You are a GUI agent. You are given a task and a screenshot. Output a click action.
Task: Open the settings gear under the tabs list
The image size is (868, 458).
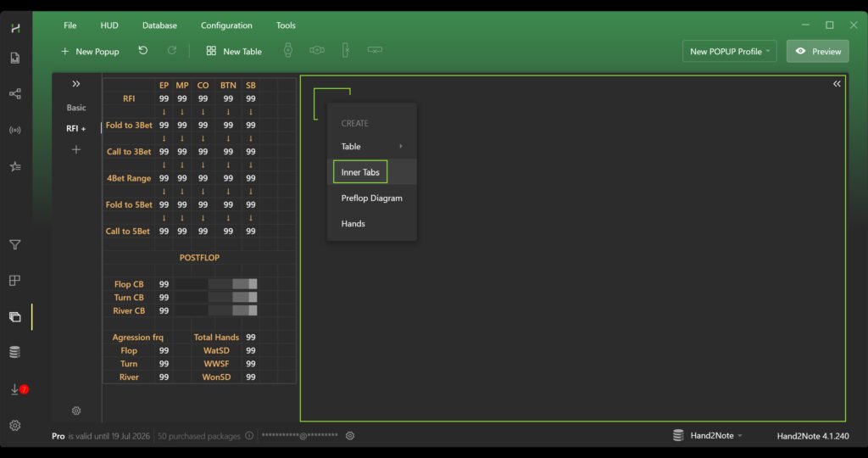[76, 411]
